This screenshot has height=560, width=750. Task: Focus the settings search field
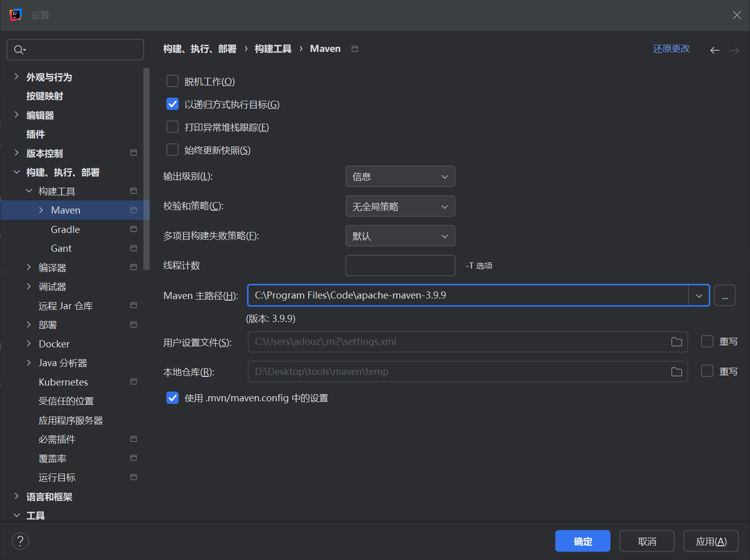(x=75, y=50)
